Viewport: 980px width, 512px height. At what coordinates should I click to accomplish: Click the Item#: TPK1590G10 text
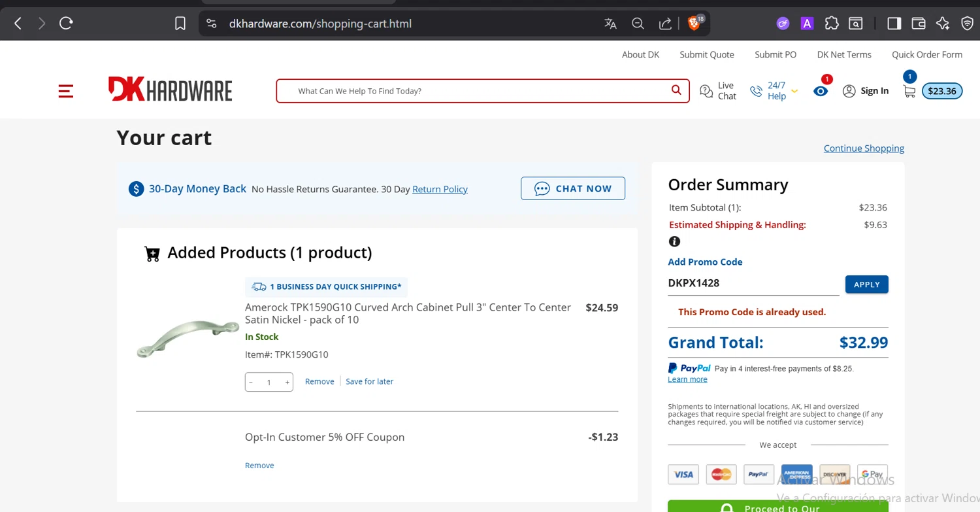(x=287, y=354)
